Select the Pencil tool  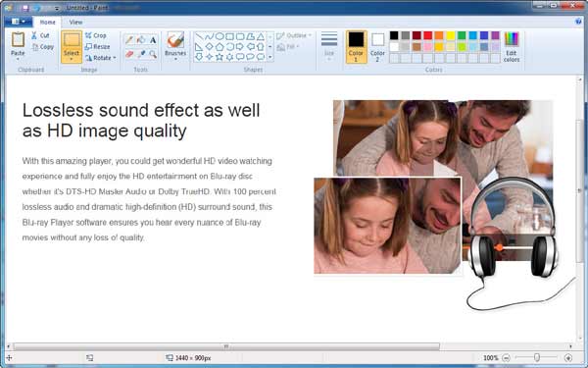(x=129, y=40)
